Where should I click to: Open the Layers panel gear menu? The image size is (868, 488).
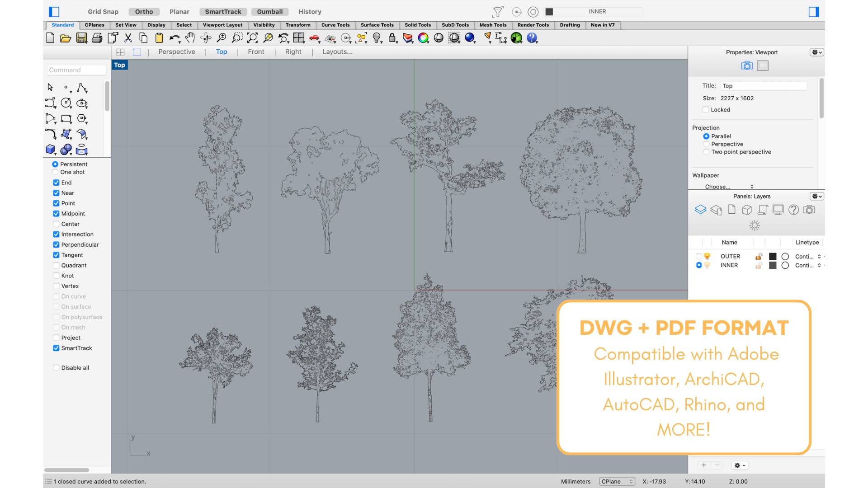click(x=816, y=196)
